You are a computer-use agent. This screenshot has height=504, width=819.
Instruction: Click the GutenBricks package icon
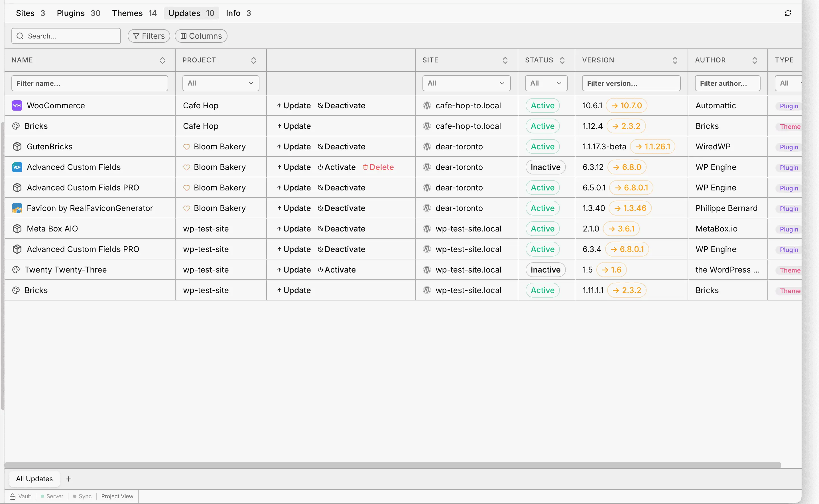pos(17,147)
